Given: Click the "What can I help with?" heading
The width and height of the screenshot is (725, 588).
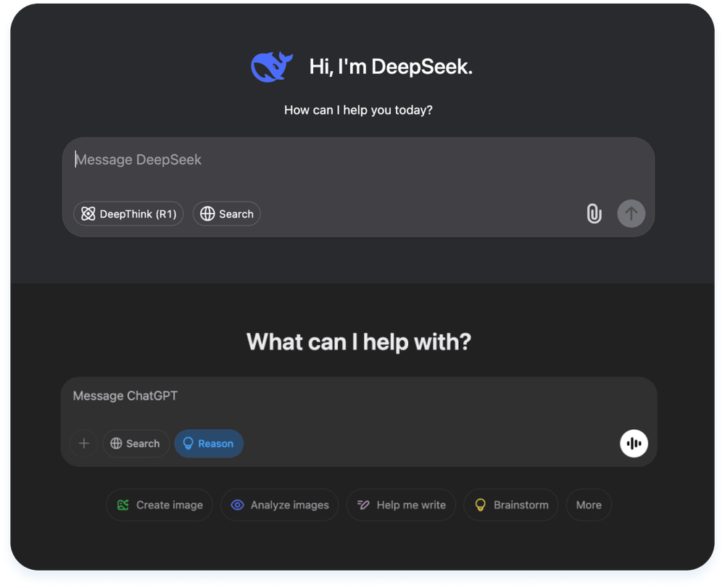Looking at the screenshot, I should (x=359, y=341).
